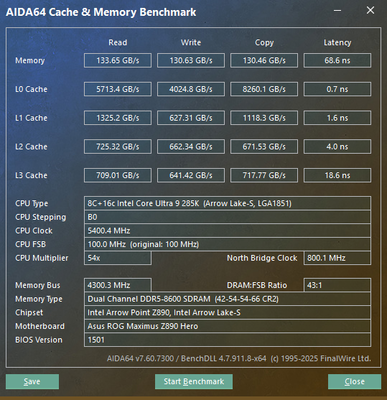
Task: Click the Memory Latency 68.6 ns box
Action: 337,60
